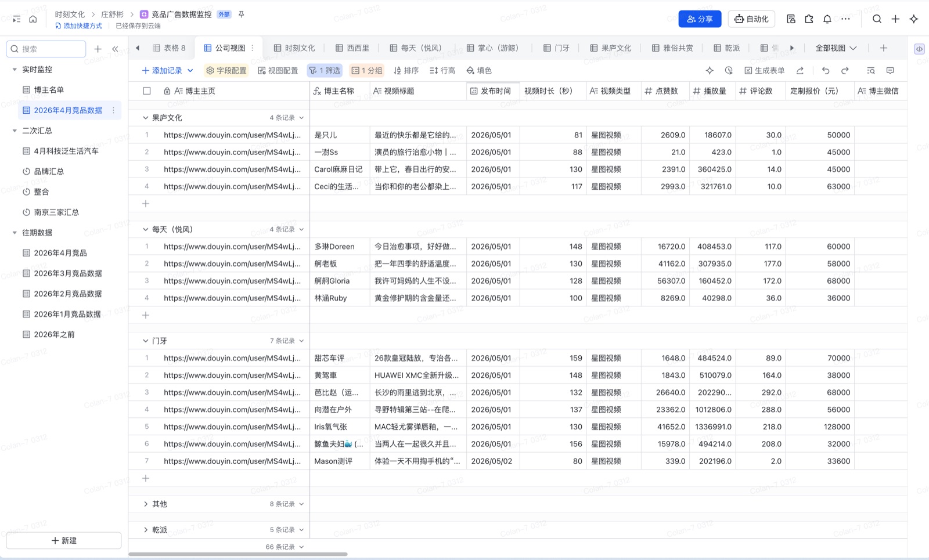
Task: Click the 新建 button in the sidebar
Action: [x=64, y=540]
